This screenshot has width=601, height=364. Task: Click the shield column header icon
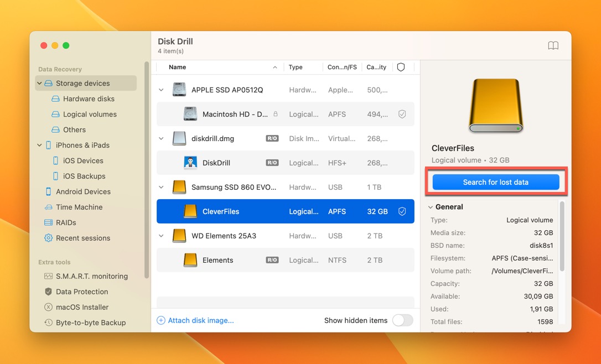[401, 67]
